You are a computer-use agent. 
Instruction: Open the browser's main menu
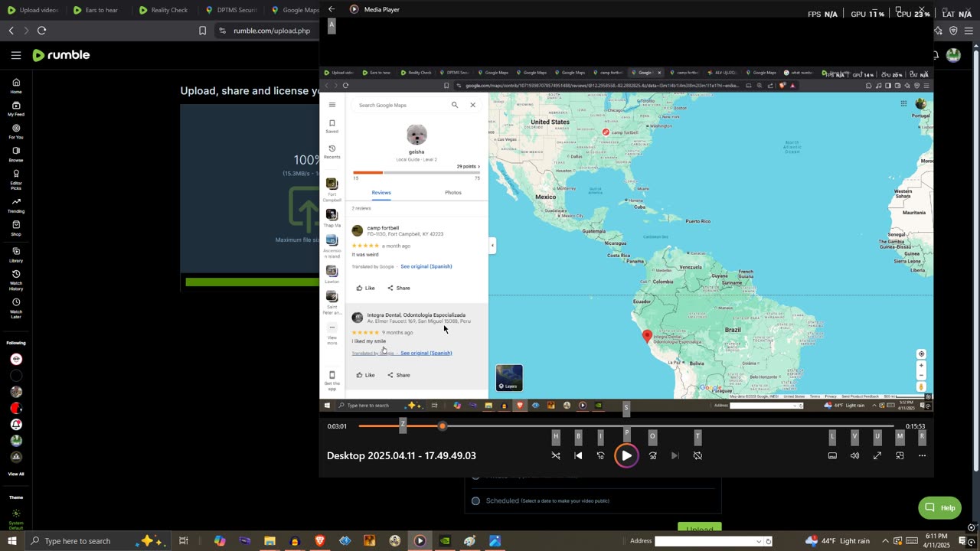click(970, 31)
